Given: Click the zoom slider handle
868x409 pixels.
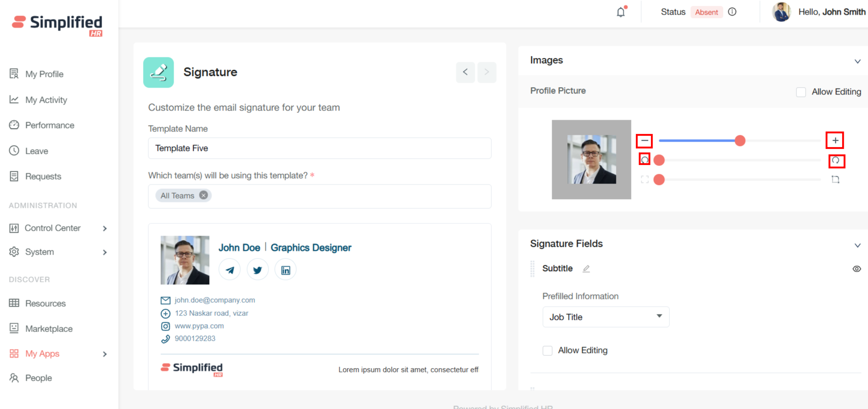Looking at the screenshot, I should point(740,141).
